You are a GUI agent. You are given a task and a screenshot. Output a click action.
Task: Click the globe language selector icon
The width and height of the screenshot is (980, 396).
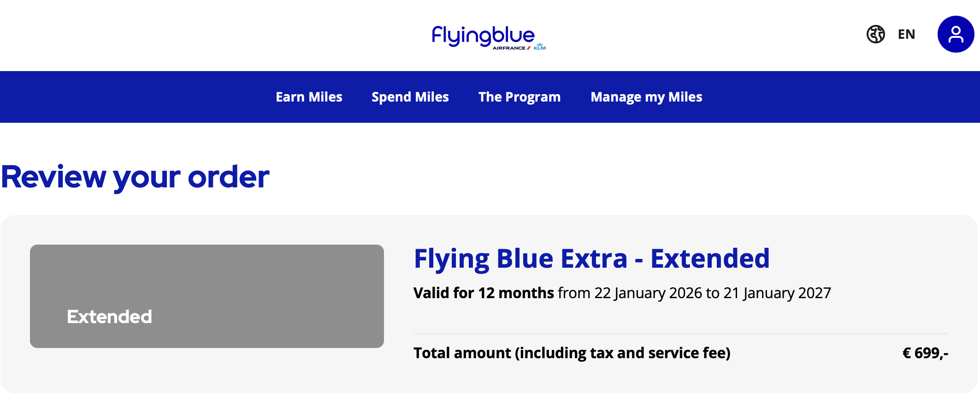tap(876, 34)
